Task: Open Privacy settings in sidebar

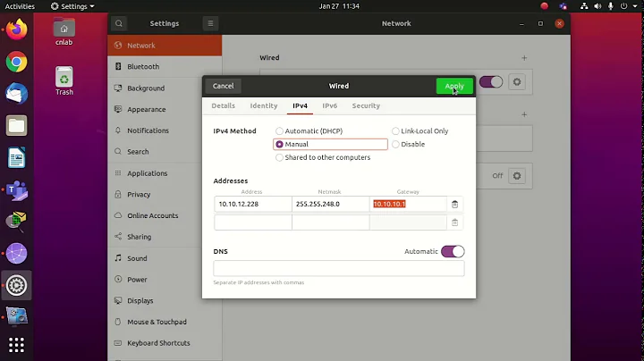Action: click(x=165, y=195)
